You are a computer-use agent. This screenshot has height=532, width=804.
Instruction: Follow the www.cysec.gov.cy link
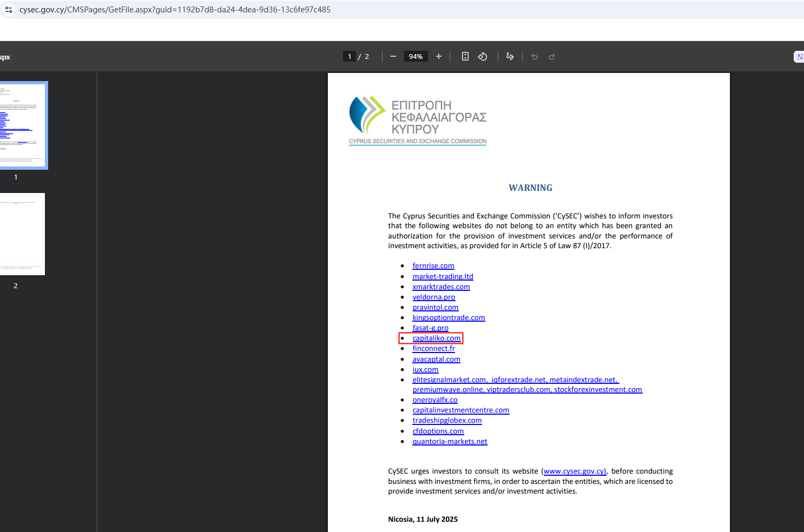click(574, 471)
